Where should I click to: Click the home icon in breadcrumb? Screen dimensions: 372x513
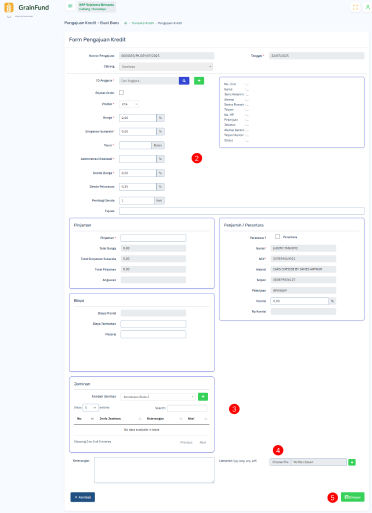[x=126, y=23]
